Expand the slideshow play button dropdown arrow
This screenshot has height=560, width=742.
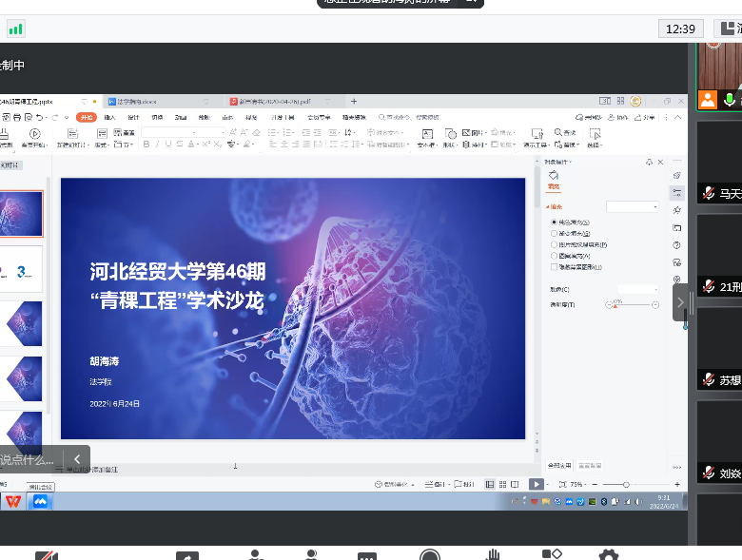[x=548, y=485]
